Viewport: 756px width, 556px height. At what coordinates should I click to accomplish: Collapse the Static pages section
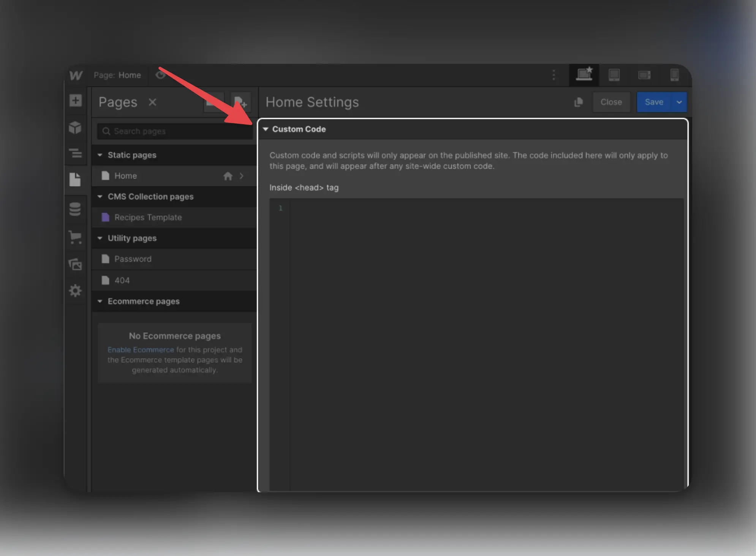coord(100,155)
